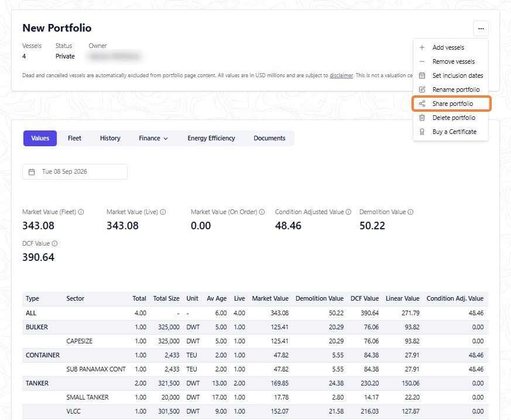Choose Set inclusion dates option
Viewport: 511px width, 420px height.
pos(450,75)
